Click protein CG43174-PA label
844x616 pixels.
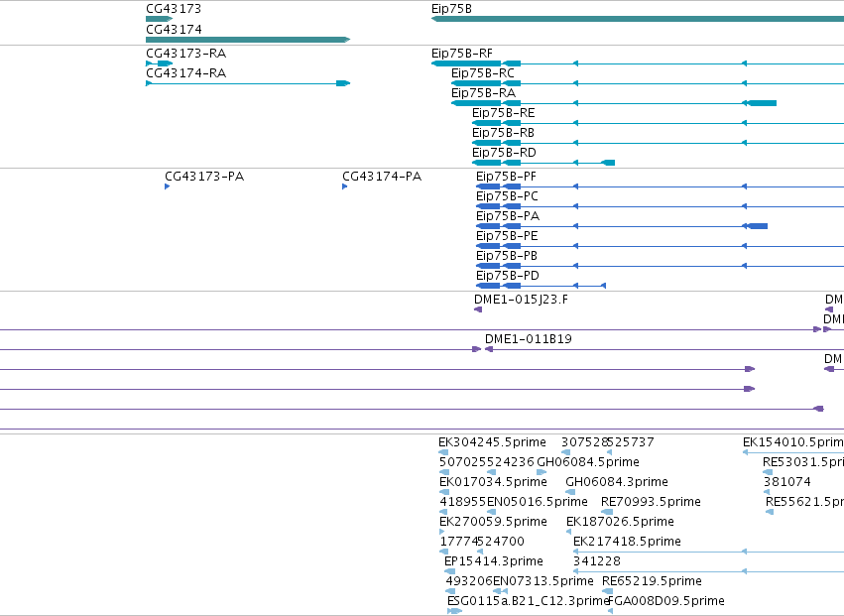382,177
